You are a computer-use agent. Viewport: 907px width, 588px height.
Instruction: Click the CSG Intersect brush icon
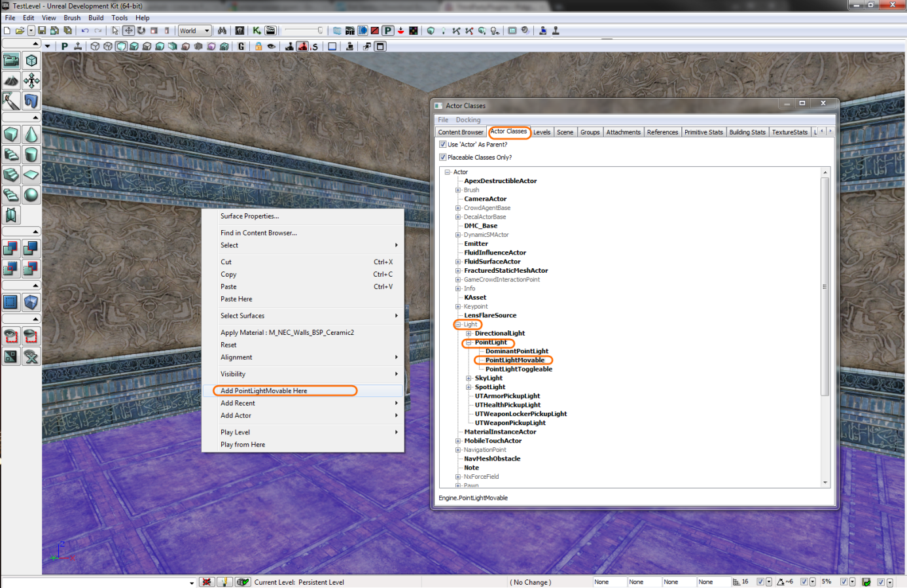click(x=11, y=269)
